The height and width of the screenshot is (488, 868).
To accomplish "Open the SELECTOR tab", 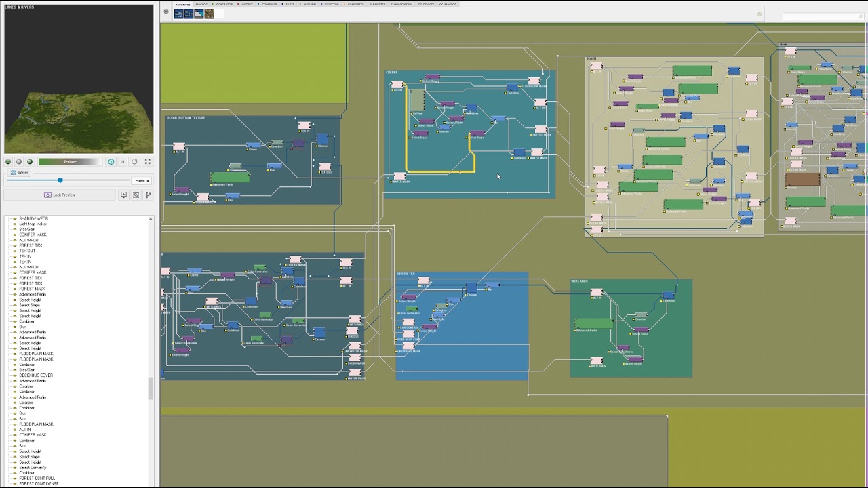I will (x=332, y=5).
